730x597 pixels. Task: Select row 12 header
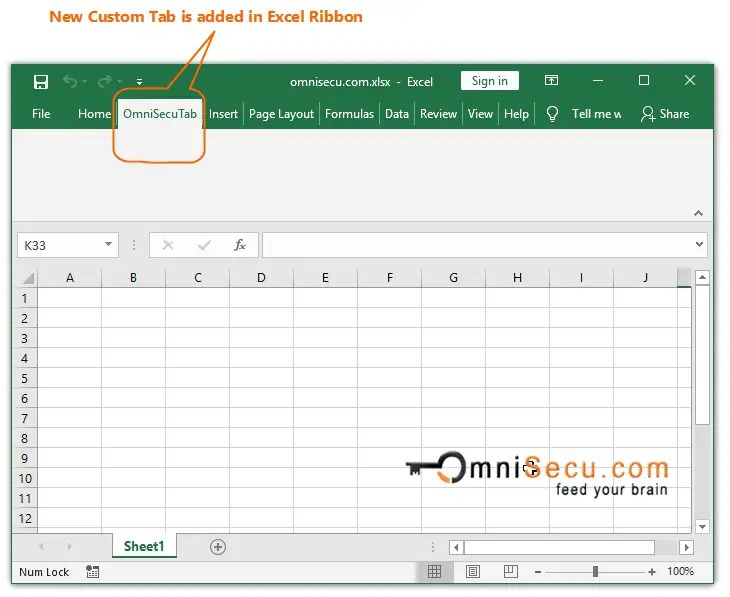click(25, 519)
